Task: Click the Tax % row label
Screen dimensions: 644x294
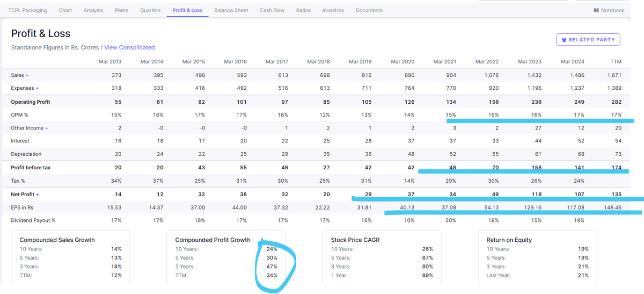Action: pos(18,181)
